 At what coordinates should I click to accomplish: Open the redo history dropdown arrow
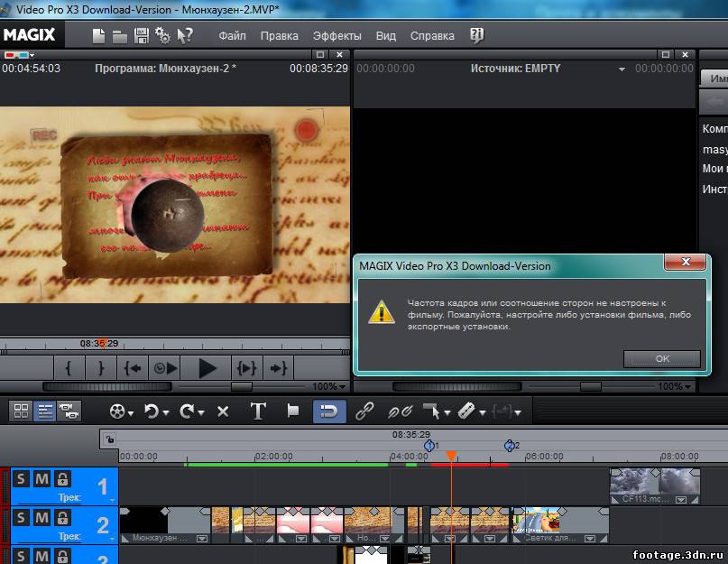click(x=201, y=412)
